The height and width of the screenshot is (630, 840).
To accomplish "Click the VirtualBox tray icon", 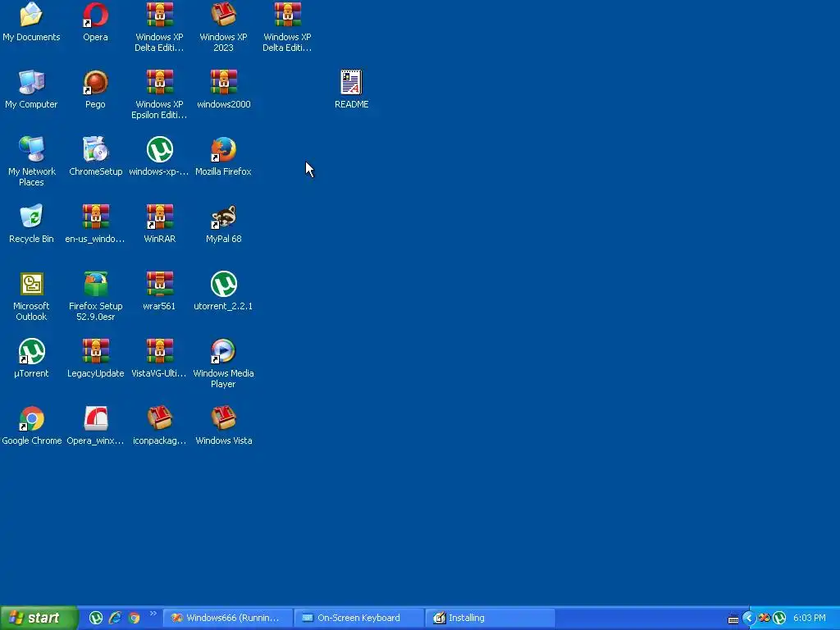I will (x=765, y=619).
